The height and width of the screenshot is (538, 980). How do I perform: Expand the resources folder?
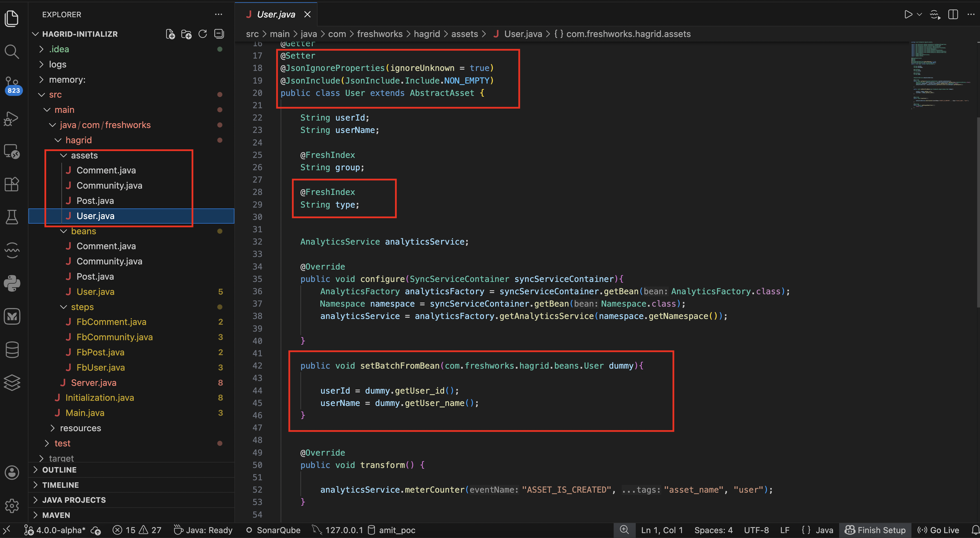pos(131,428)
